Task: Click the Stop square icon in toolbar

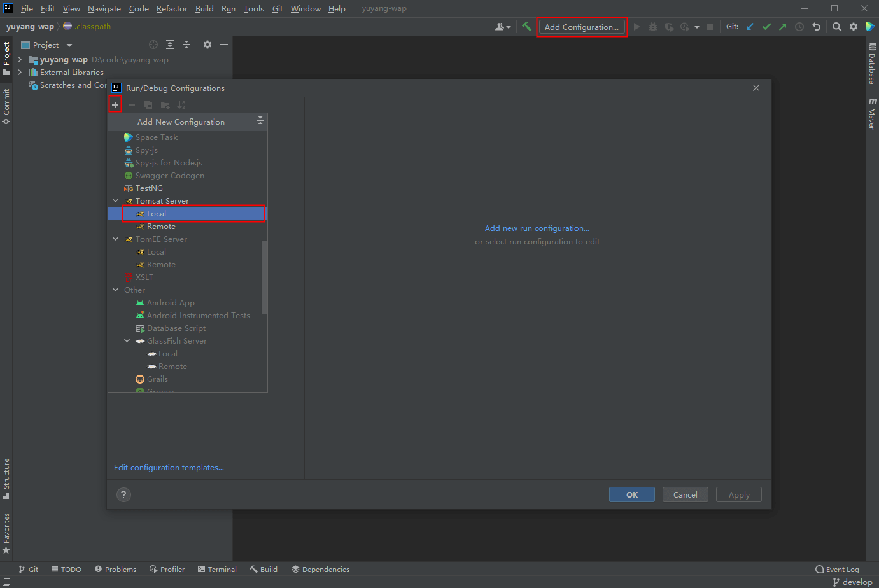Action: click(x=710, y=27)
